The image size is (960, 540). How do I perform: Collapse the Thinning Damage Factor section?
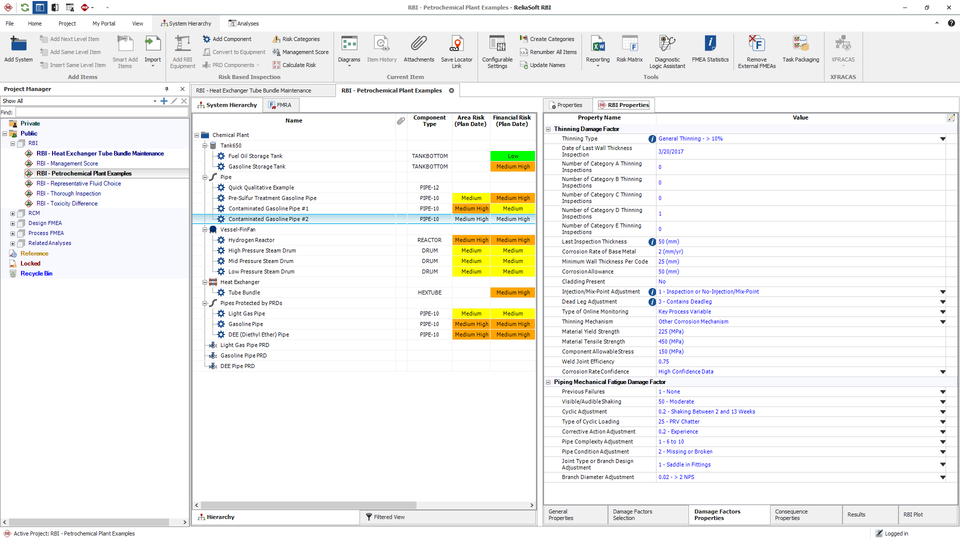[x=549, y=129]
